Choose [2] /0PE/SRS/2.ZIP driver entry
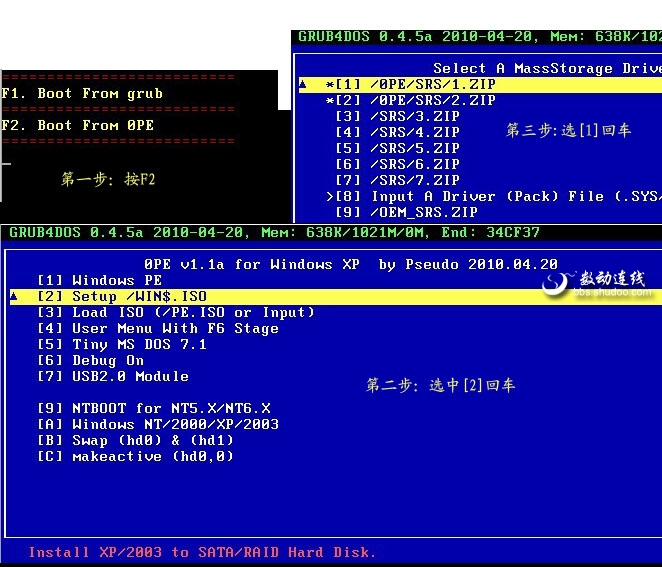The image size is (662, 567). point(410,100)
